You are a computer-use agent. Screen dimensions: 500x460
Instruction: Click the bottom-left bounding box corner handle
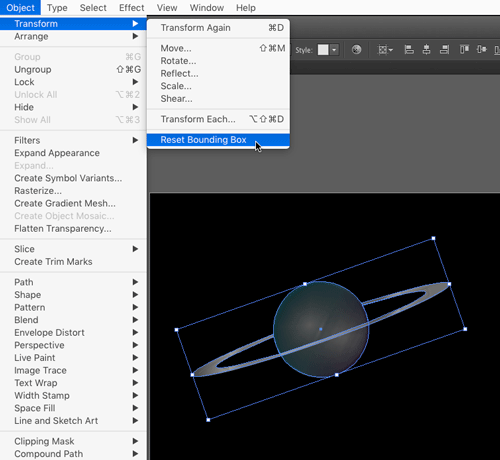tap(208, 420)
